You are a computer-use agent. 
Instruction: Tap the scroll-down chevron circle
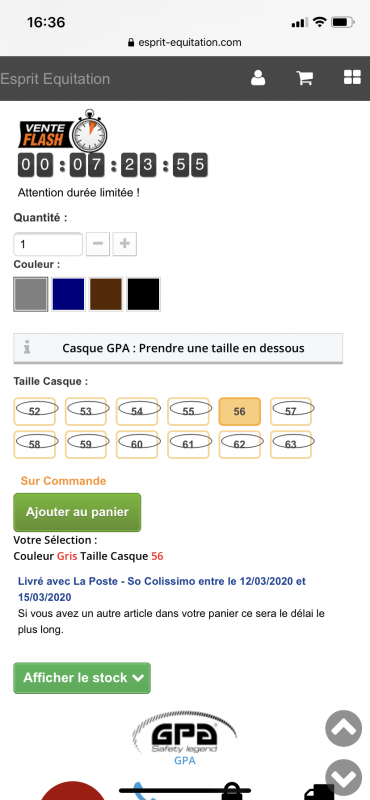point(343,778)
